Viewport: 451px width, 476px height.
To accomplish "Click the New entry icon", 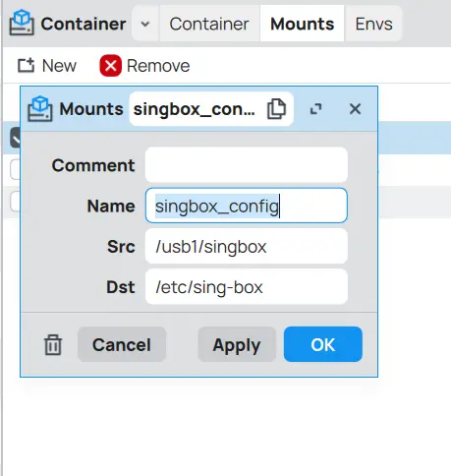I will point(26,65).
